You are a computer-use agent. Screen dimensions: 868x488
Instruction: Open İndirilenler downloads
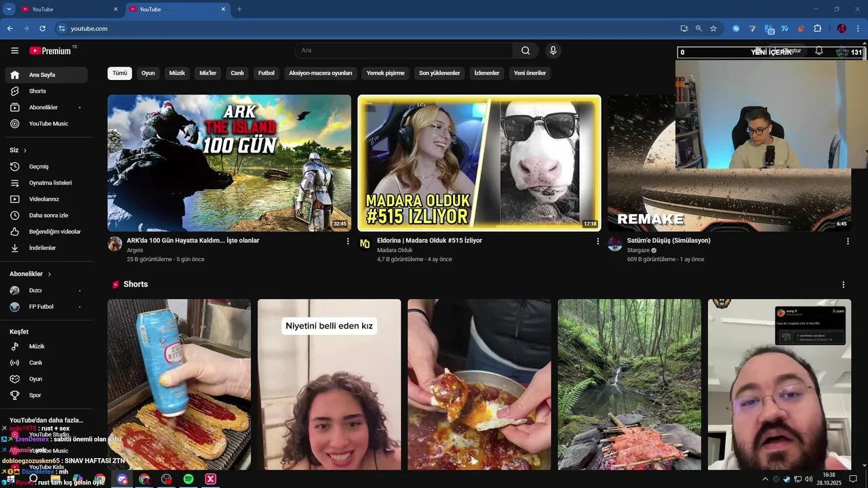click(x=46, y=248)
